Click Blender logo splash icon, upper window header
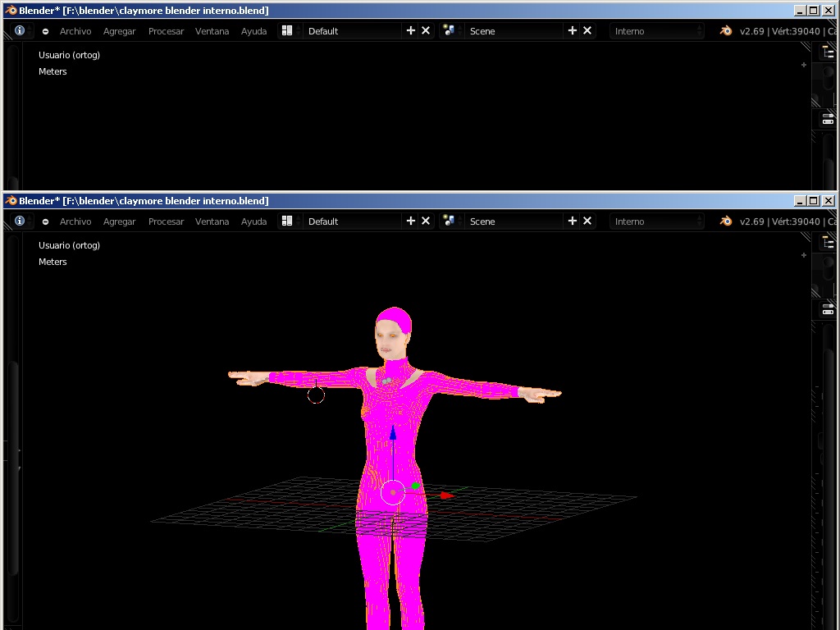Image resolution: width=840 pixels, height=630 pixels. [726, 31]
